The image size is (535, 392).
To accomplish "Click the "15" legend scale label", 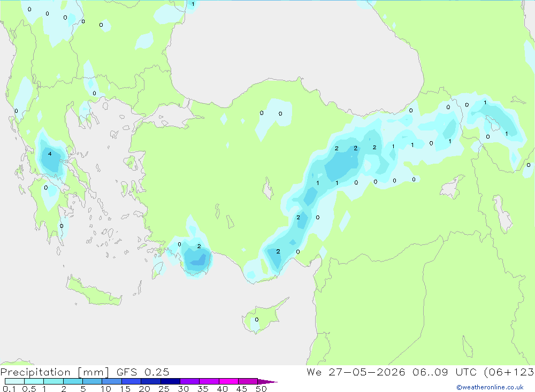I will click(x=125, y=389).
